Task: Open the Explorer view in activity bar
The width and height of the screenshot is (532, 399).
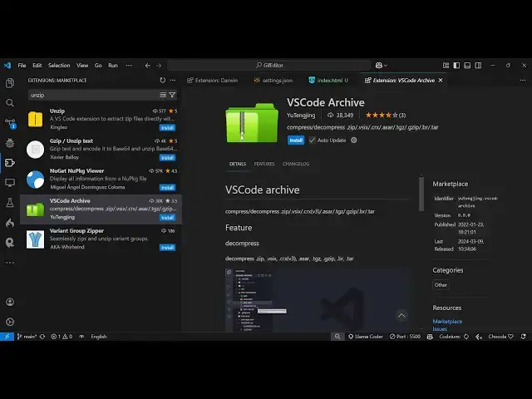Action: [x=10, y=83]
